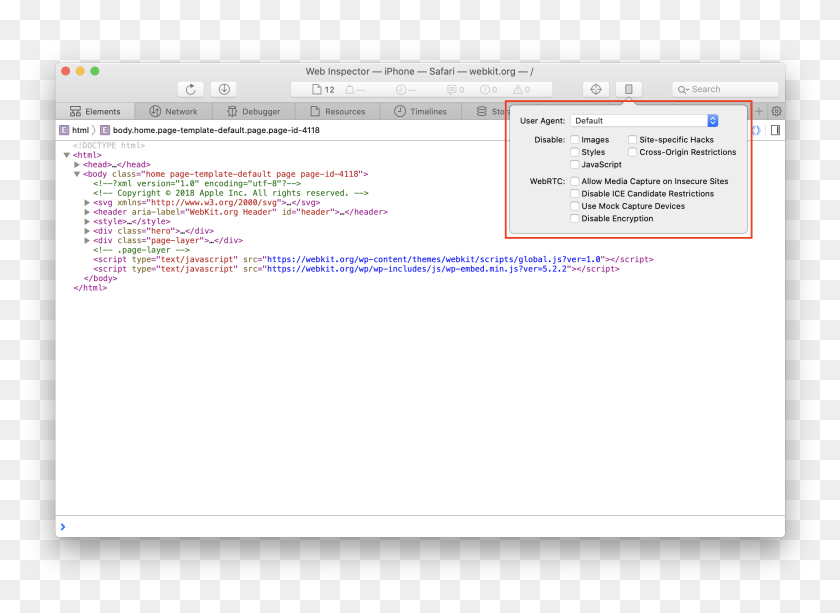Check the Styles disable checkbox

pyautogui.click(x=575, y=152)
